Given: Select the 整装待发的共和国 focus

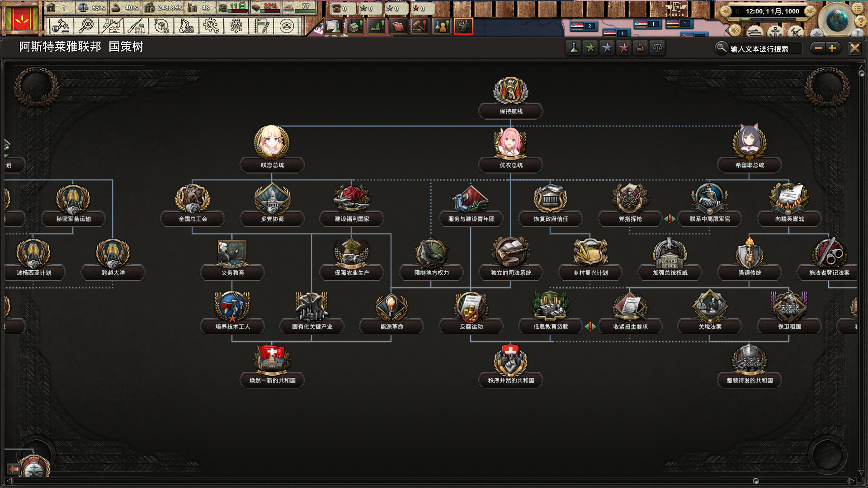Looking at the screenshot, I should pyautogui.click(x=750, y=366).
